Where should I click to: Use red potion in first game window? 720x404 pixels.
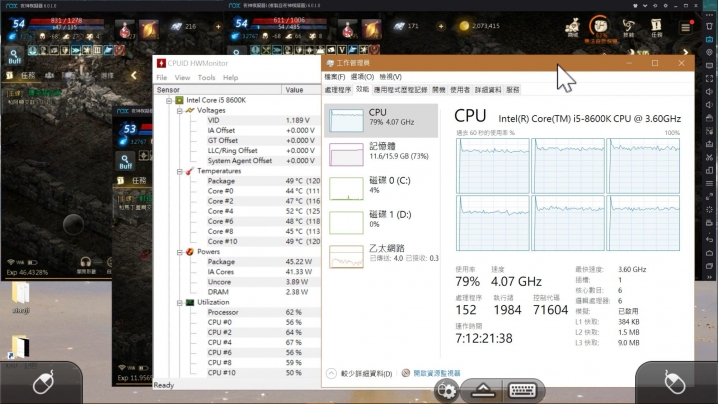point(124,29)
